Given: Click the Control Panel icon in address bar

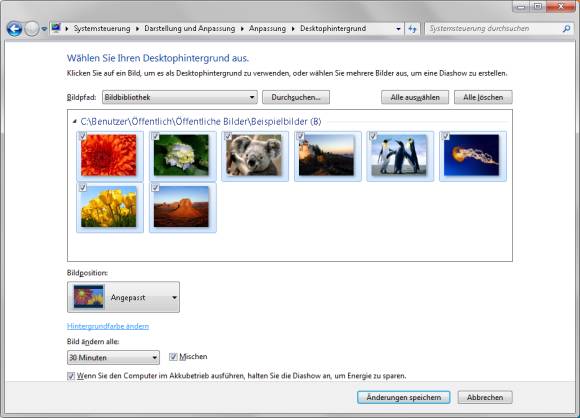Looking at the screenshot, I should point(56,28).
